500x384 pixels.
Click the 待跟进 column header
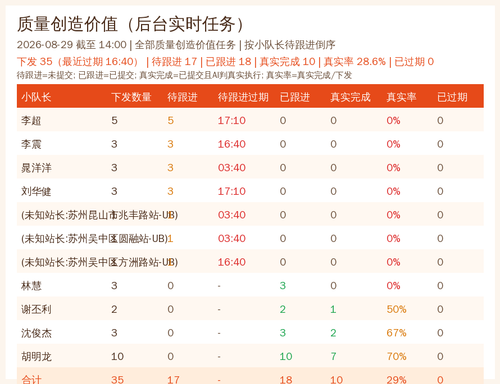pos(182,97)
